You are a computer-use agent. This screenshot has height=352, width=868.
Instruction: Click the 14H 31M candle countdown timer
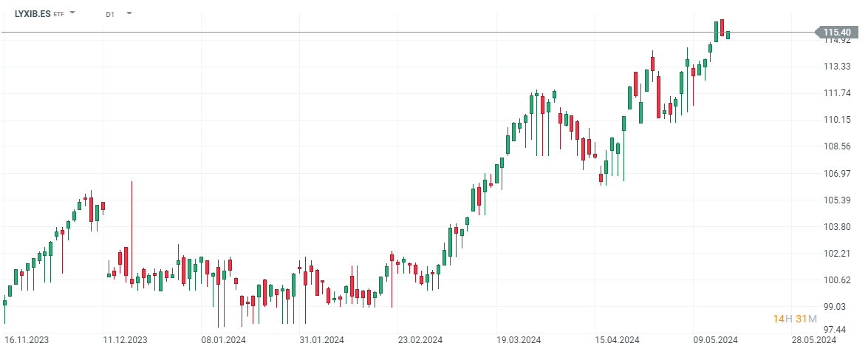pos(795,319)
